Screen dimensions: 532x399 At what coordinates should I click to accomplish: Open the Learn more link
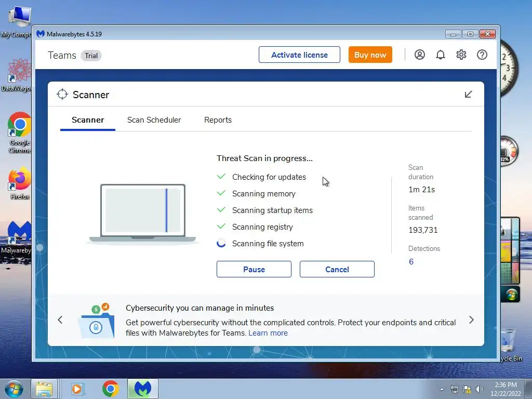[x=268, y=333]
